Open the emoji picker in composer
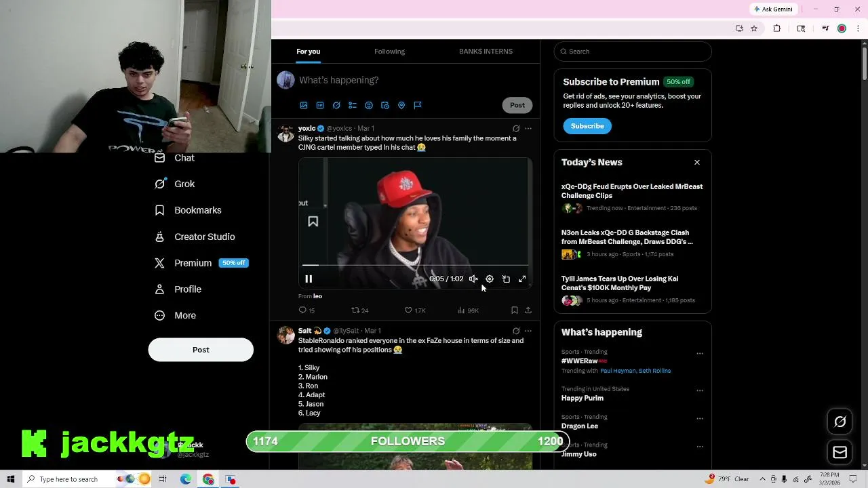 369,105
